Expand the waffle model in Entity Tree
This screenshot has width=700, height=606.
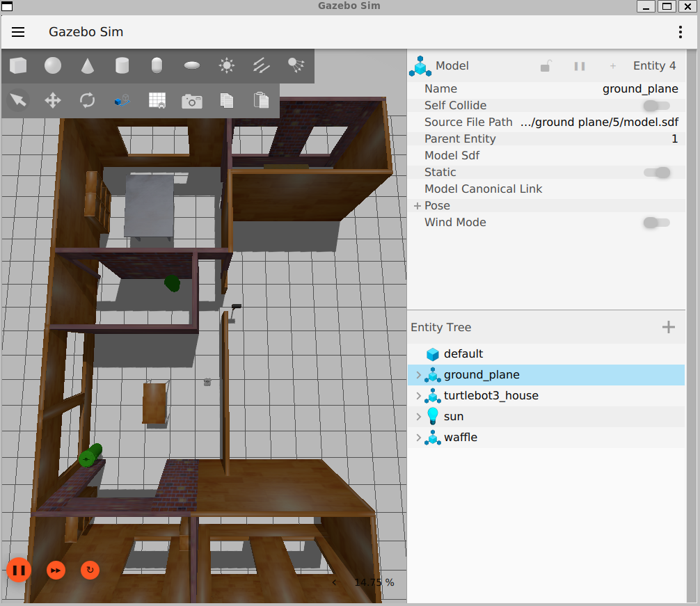tap(418, 438)
